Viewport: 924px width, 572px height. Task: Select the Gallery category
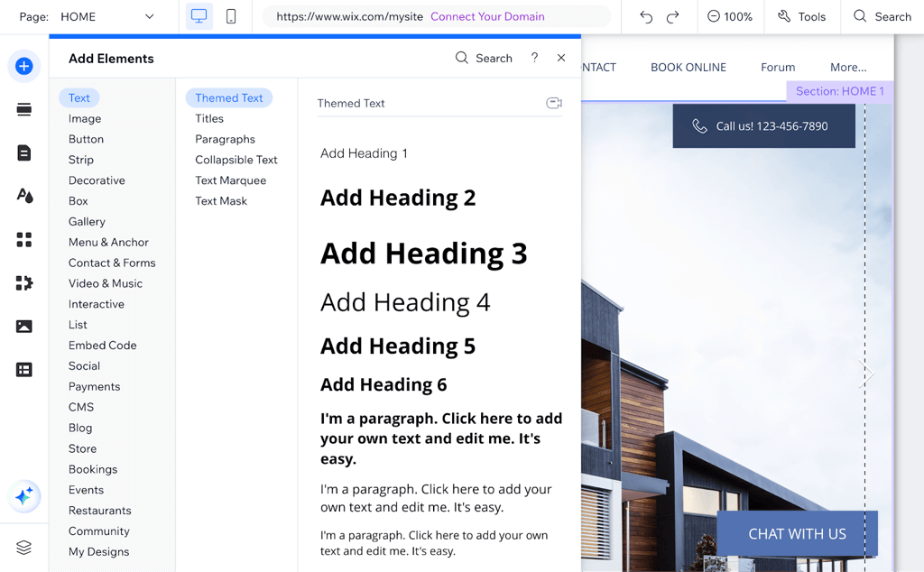click(87, 222)
